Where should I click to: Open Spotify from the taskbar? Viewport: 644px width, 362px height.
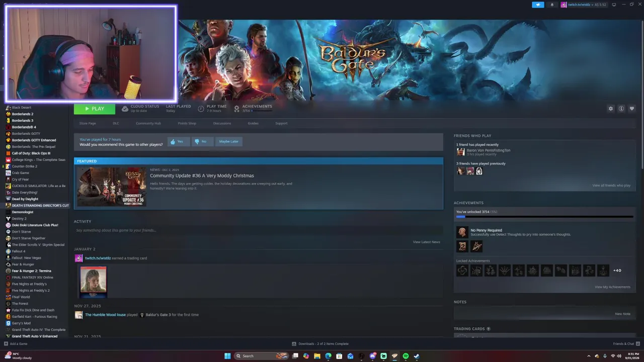406,356
